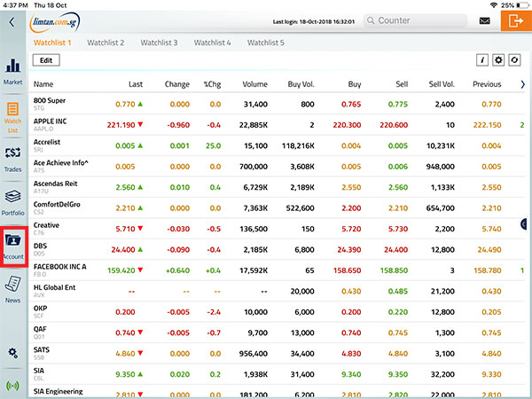Select the 800 Super row name

coord(50,100)
